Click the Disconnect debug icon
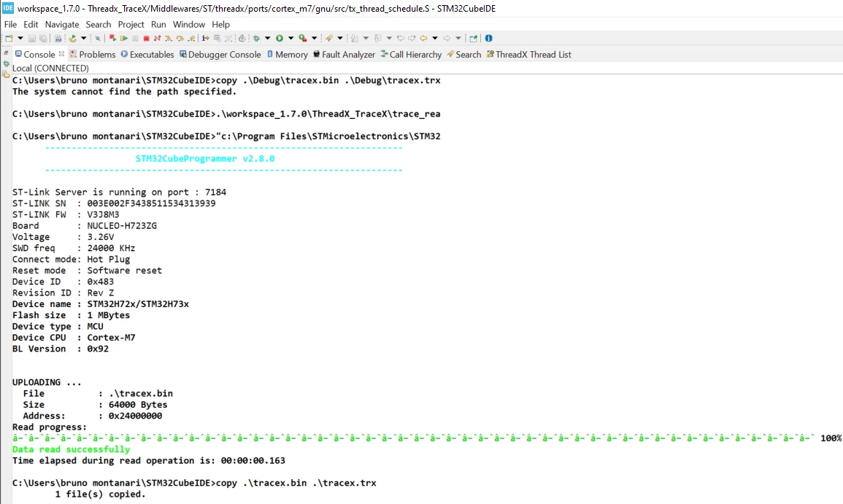Screen dimensions: 843x504 coord(157,38)
